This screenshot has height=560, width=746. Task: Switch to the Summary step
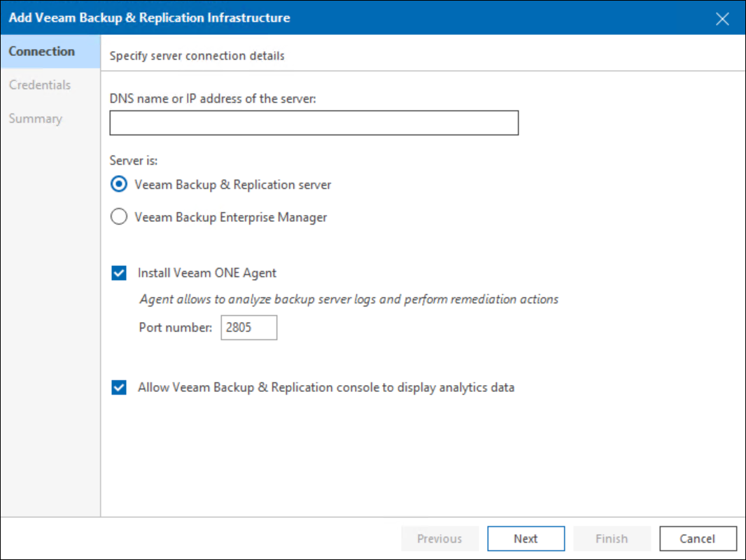point(35,118)
